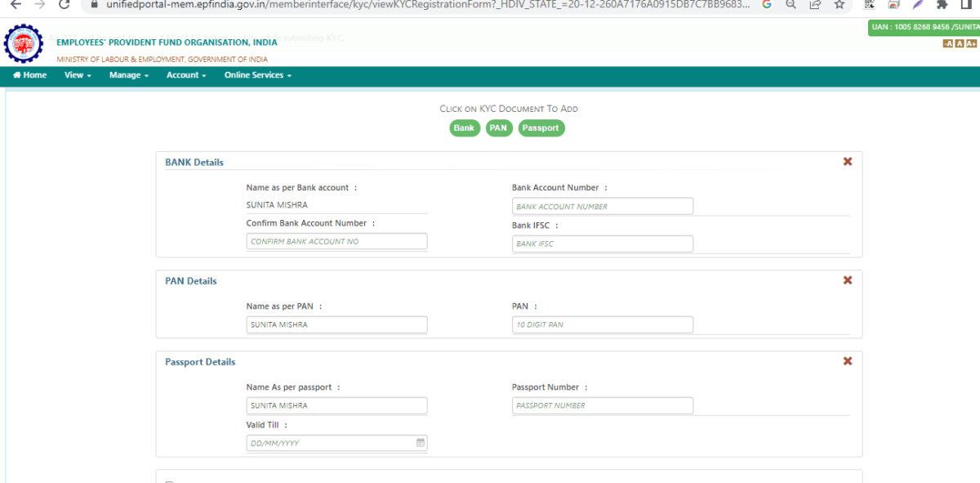Screen dimensions: 980x483
Task: Bookmark the page via the star icon
Action: (x=839, y=5)
